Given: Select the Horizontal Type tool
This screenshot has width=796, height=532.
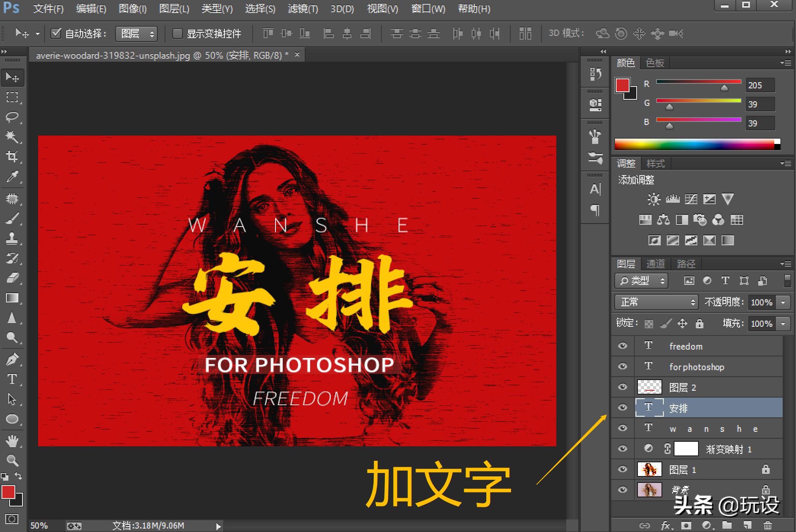Looking at the screenshot, I should pyautogui.click(x=12, y=379).
